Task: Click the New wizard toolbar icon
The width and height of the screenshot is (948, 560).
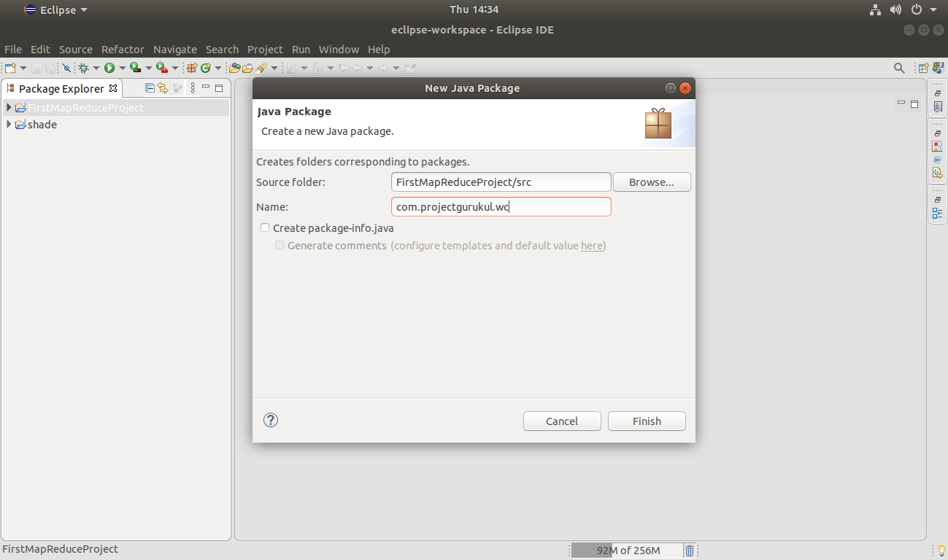Action: coord(10,68)
